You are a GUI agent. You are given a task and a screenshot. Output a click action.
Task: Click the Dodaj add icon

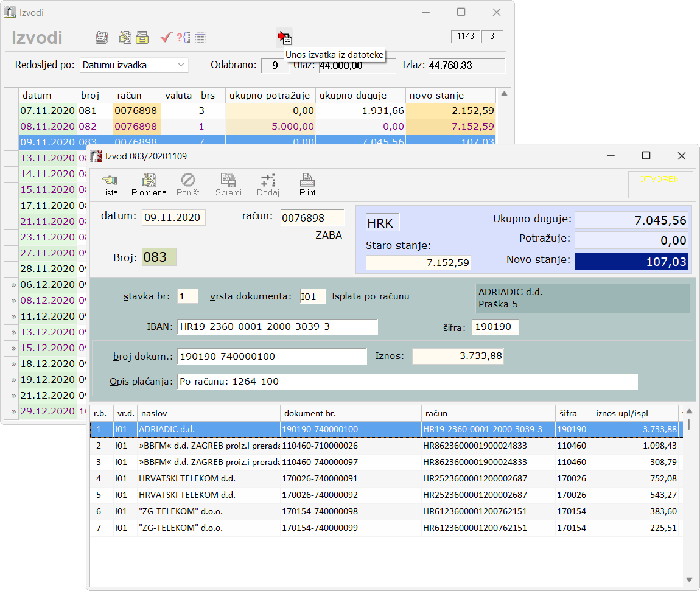click(x=268, y=184)
